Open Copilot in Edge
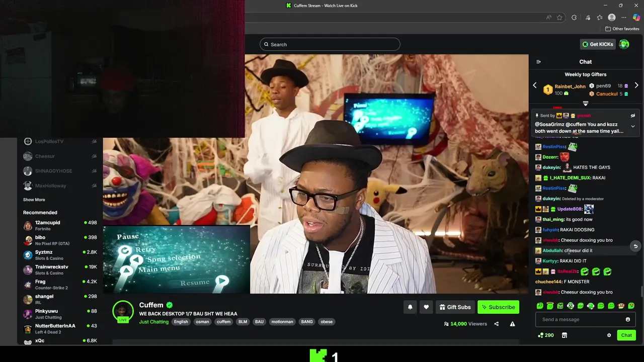 coord(636,18)
